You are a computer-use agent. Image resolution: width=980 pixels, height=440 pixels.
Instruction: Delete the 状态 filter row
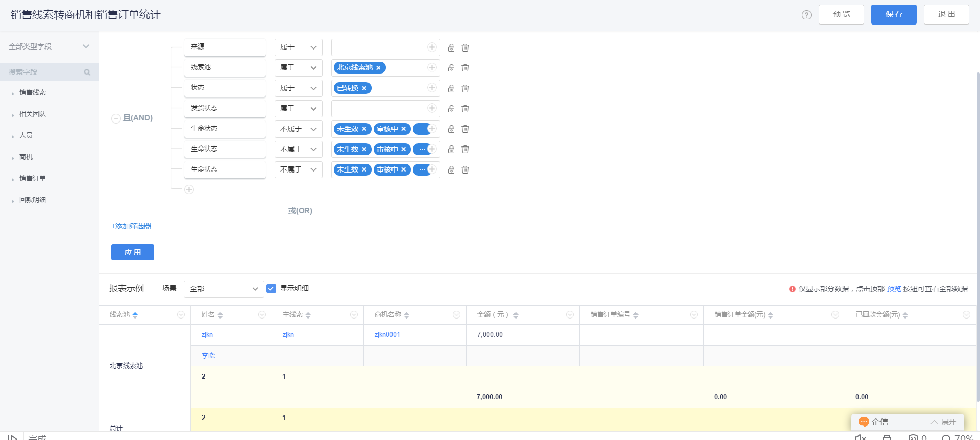click(x=465, y=88)
